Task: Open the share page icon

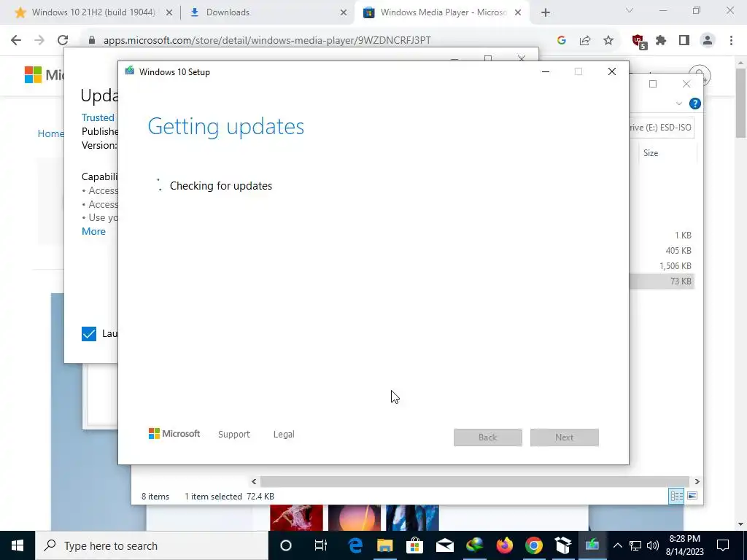Action: 585,41
